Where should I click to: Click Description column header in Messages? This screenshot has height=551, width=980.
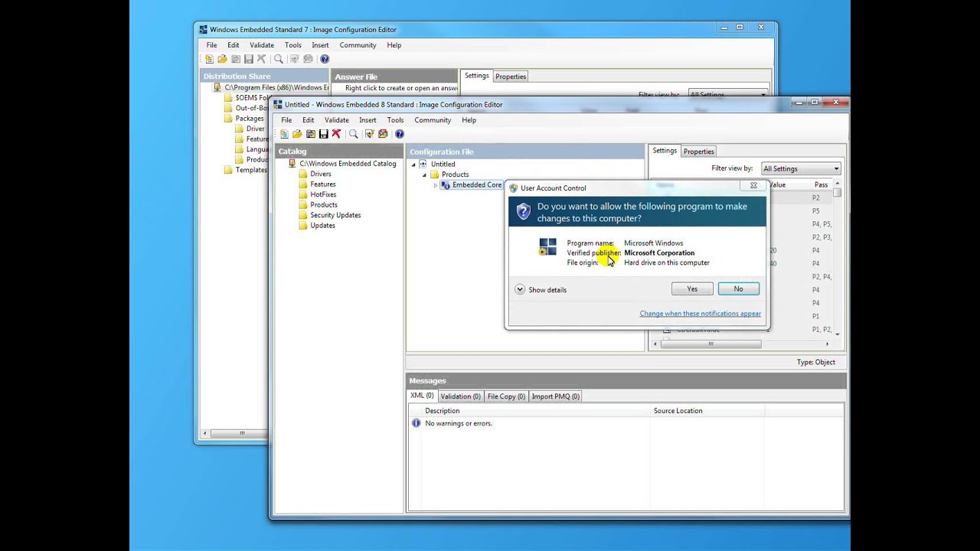536,411
